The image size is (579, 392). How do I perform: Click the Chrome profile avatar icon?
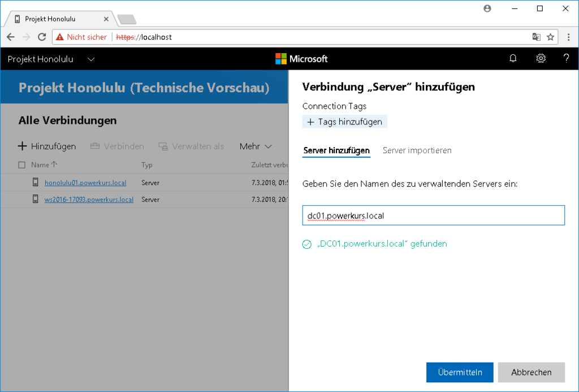(x=487, y=8)
